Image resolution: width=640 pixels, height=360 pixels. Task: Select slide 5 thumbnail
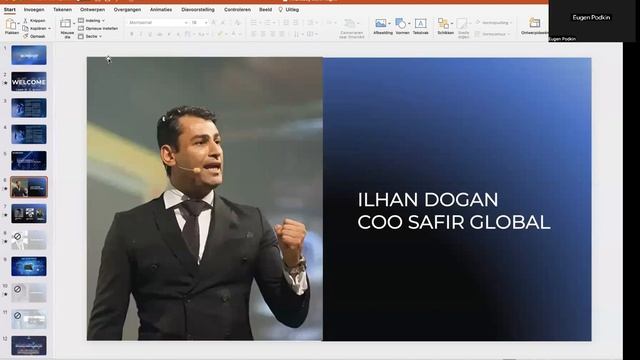coord(29,160)
